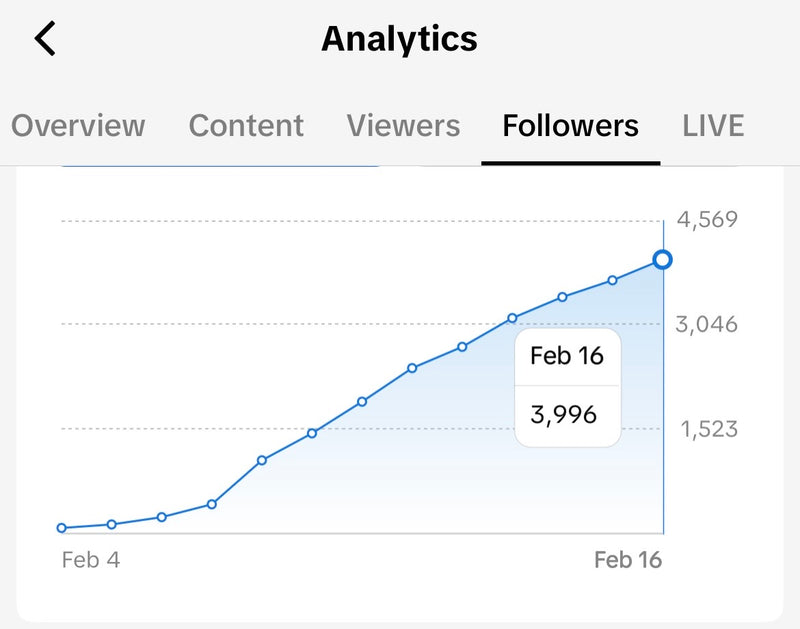This screenshot has width=800, height=629.
Task: Tap the bold Feb 16 x-axis label
Action: (x=627, y=560)
